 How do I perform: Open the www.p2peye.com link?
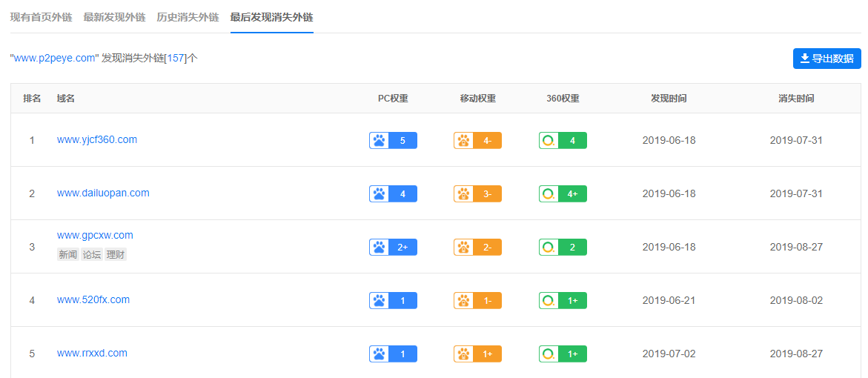tap(55, 58)
